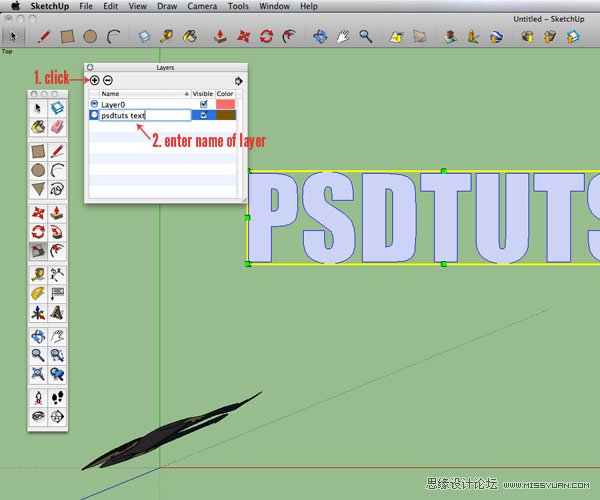600x500 pixels.
Task: Open the Window menu
Action: tap(274, 6)
